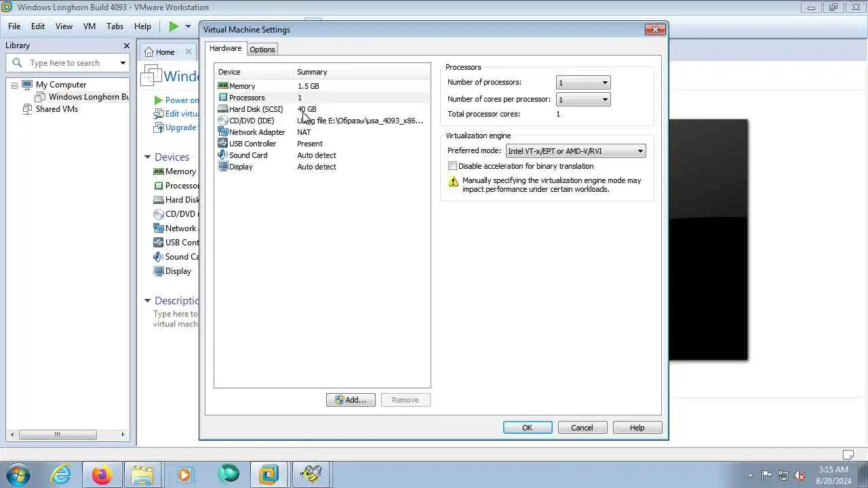Click the warning icon about virtualization engine

pyautogui.click(x=454, y=182)
